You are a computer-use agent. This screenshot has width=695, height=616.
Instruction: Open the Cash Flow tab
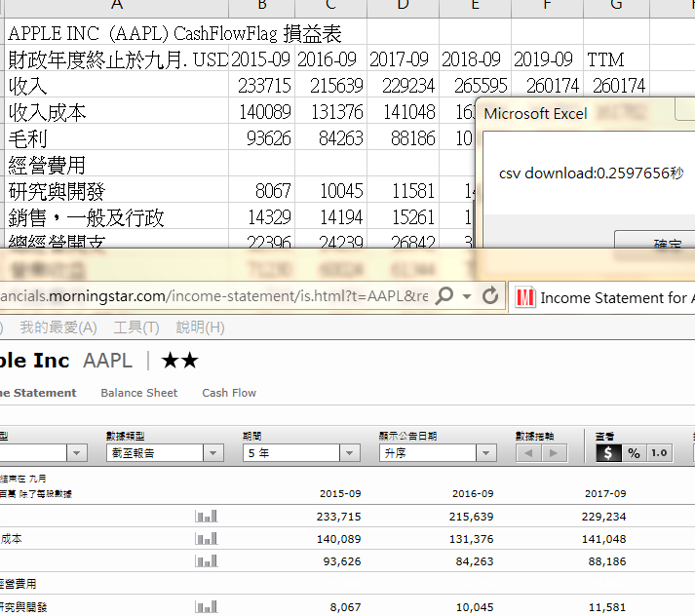pos(229,393)
